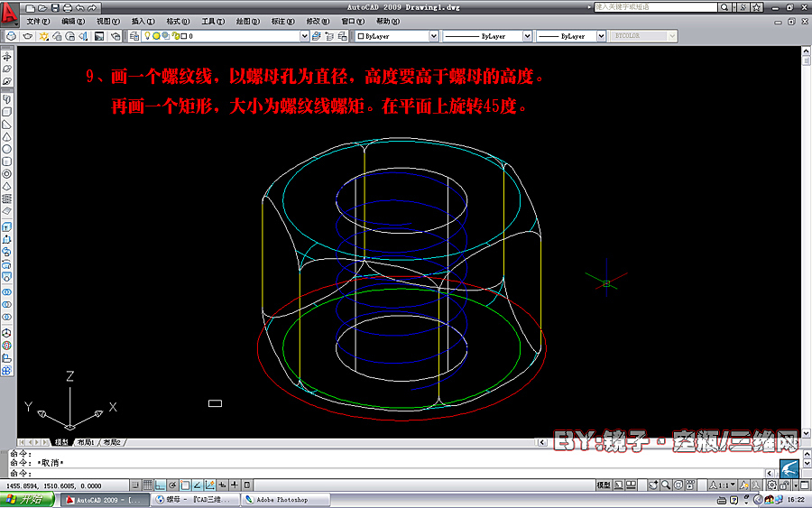Toggle Dynamic Input in status bar
This screenshot has height=508, width=812.
click(x=222, y=485)
